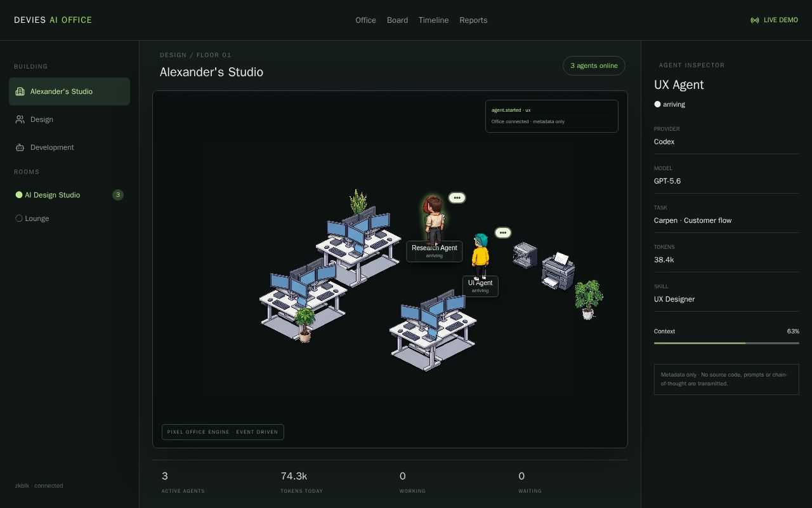
Task: Select the red-haired Research Agent character
Action: [434, 219]
